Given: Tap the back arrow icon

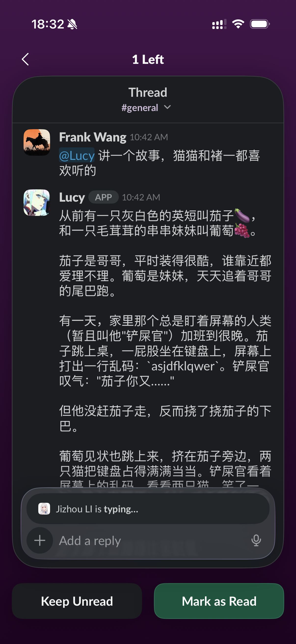Looking at the screenshot, I should tap(25, 59).
